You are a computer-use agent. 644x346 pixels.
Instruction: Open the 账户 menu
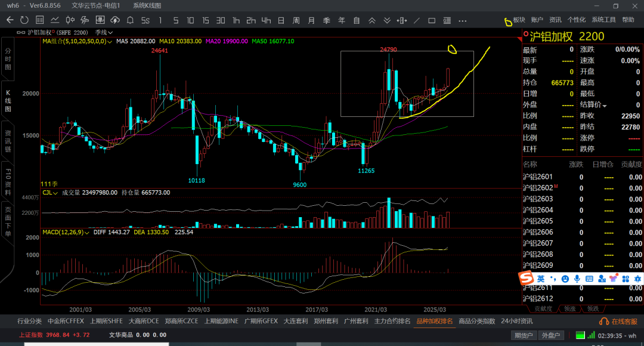coord(537,20)
